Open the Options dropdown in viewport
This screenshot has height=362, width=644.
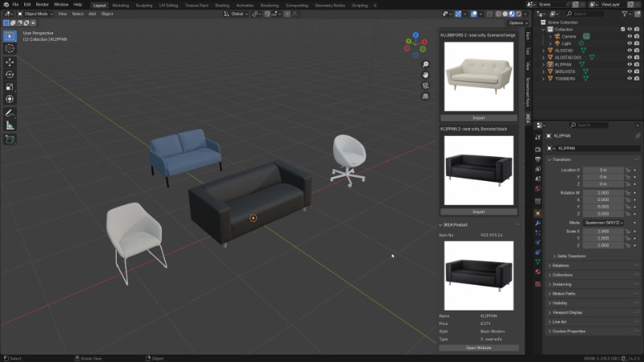(x=518, y=23)
